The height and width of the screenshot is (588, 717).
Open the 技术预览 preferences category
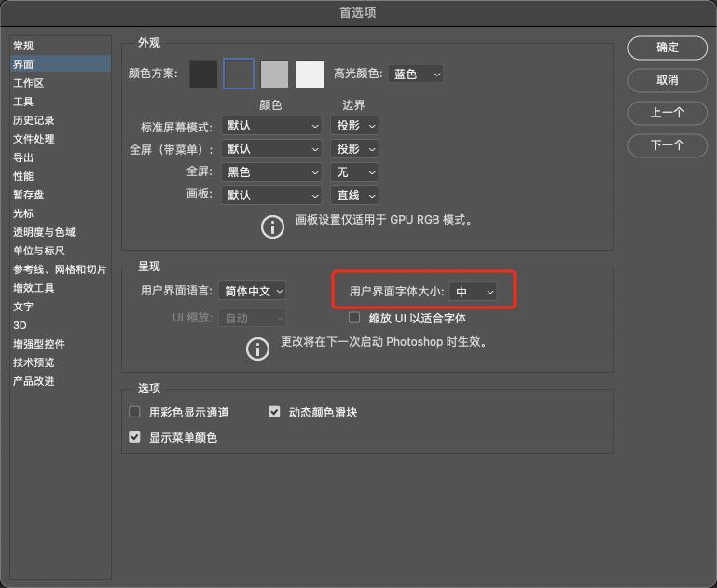click(61, 362)
